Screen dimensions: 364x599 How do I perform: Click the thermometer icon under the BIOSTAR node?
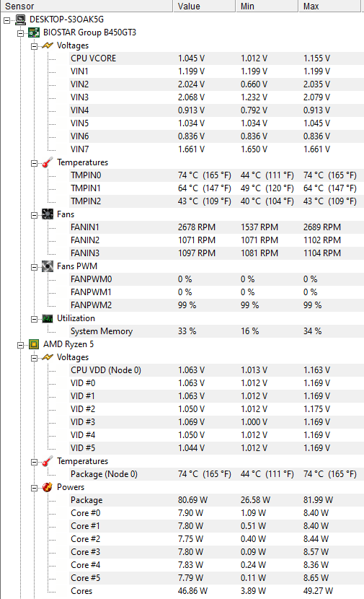click(48, 162)
